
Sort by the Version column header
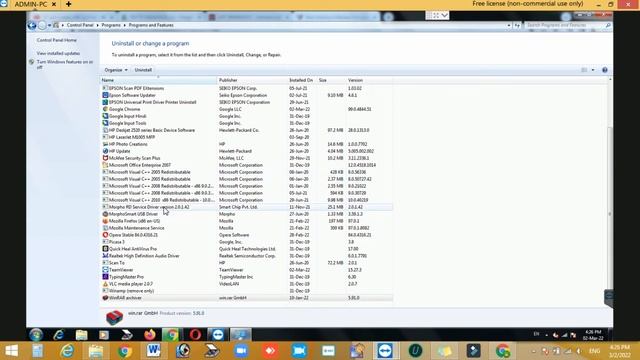coord(369,80)
